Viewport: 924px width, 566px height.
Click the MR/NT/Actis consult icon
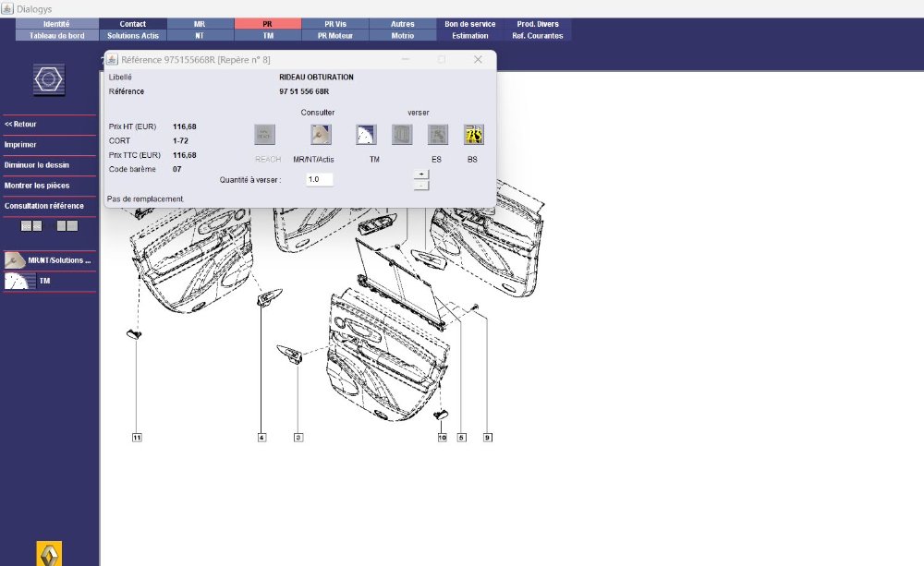[321, 135]
